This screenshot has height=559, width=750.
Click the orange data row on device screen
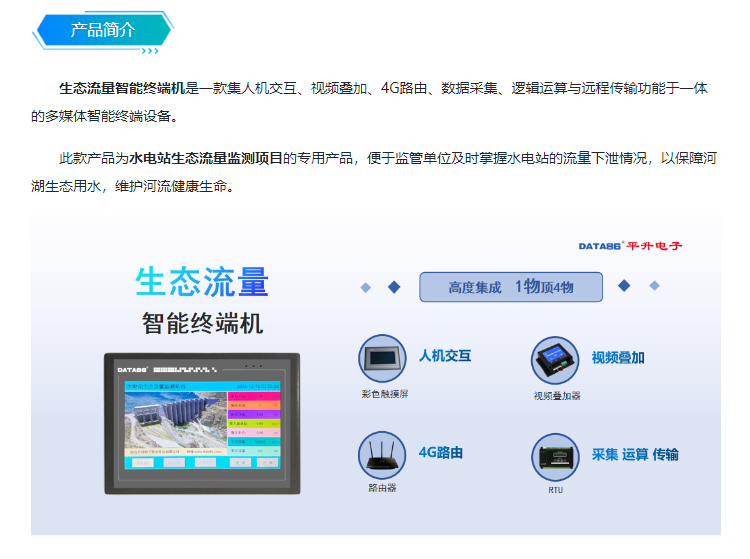(254, 404)
